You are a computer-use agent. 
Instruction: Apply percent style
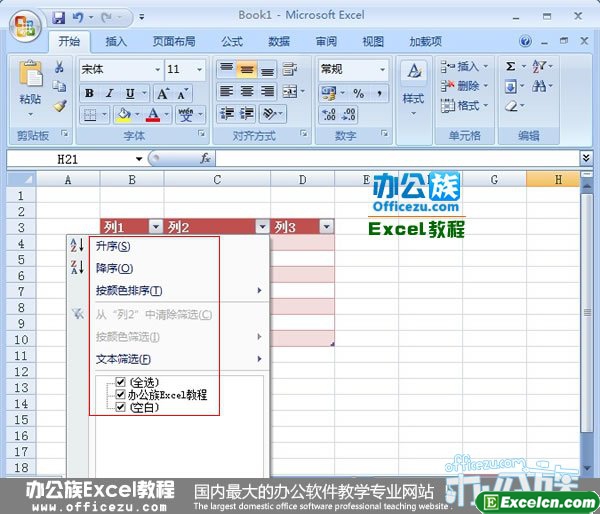point(359,93)
